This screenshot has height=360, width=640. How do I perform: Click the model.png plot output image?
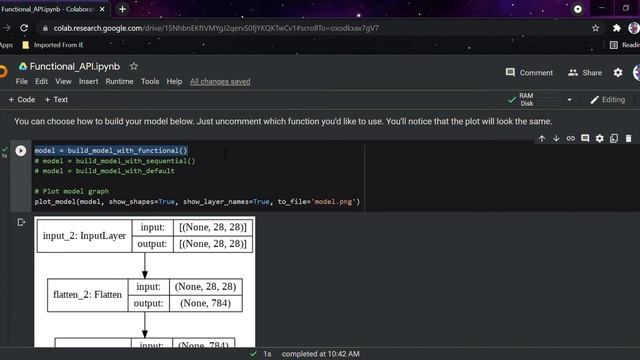click(144, 282)
